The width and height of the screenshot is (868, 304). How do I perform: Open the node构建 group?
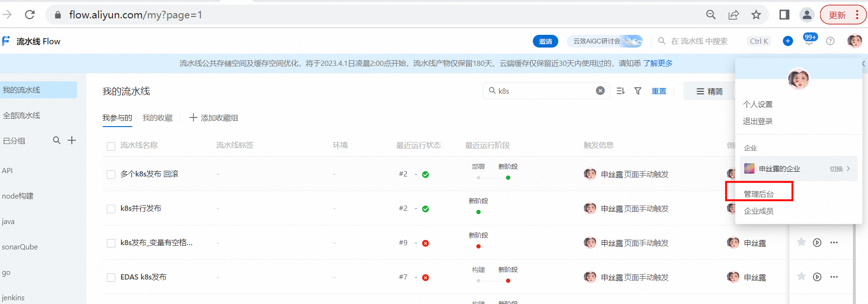18,196
